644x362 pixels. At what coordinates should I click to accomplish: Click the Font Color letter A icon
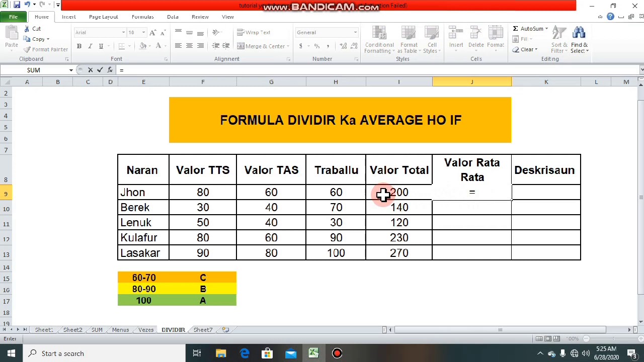point(158,46)
